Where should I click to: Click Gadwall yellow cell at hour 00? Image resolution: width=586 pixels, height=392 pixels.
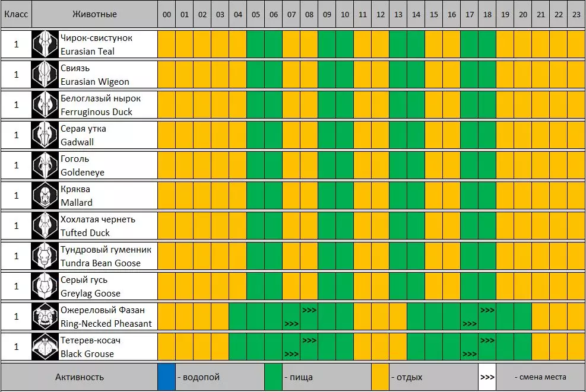(167, 135)
